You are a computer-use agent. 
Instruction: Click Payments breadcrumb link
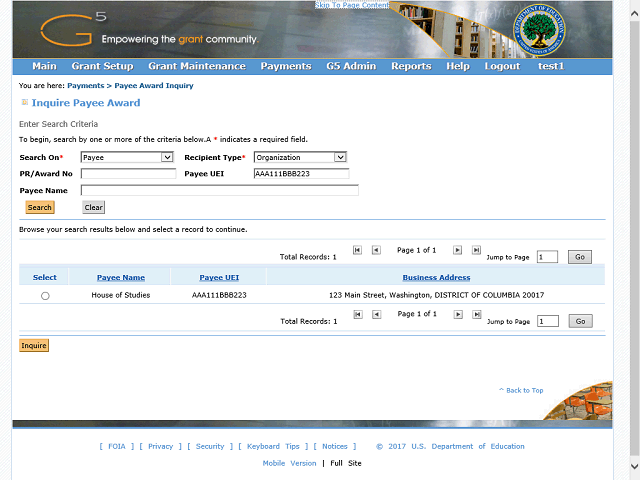pos(86,86)
